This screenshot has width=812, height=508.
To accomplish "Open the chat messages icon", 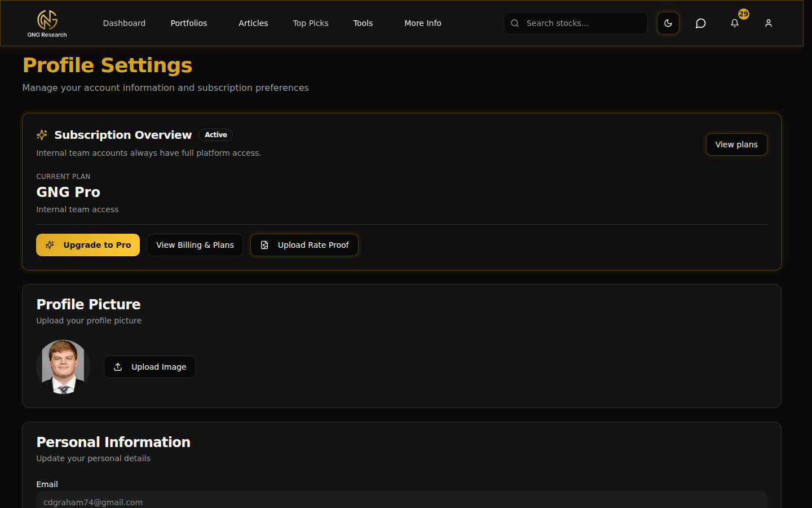I will point(701,23).
